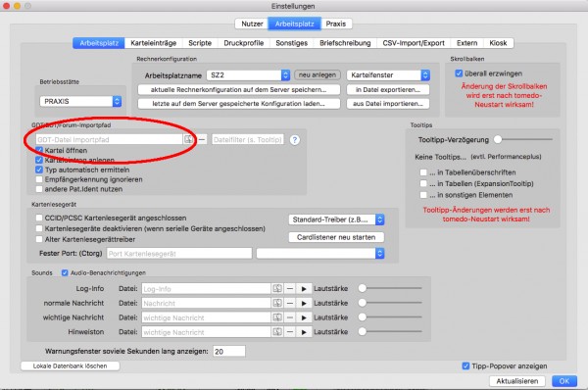Play the wichtige Nachricht sound

[x=304, y=317]
